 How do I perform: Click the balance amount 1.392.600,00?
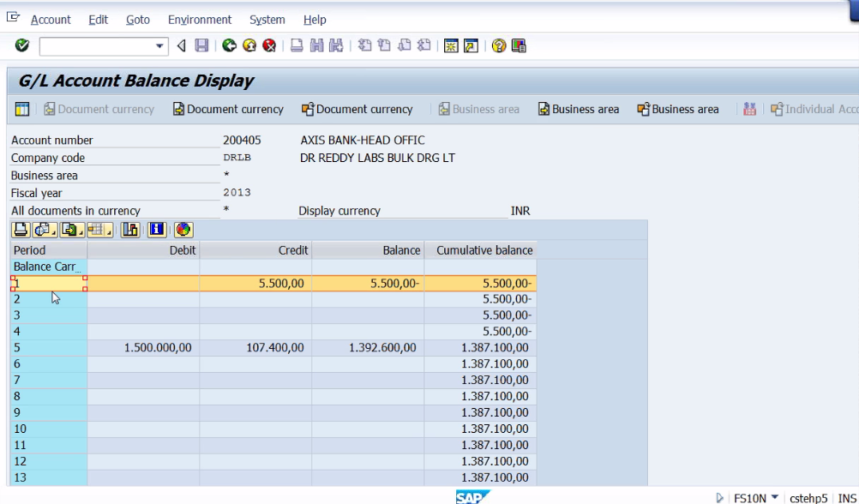coord(382,348)
